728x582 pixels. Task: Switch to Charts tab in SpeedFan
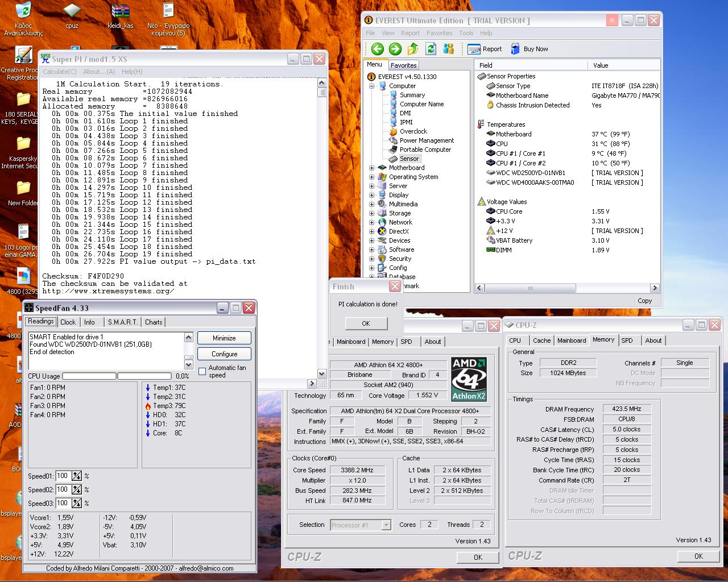pos(154,322)
